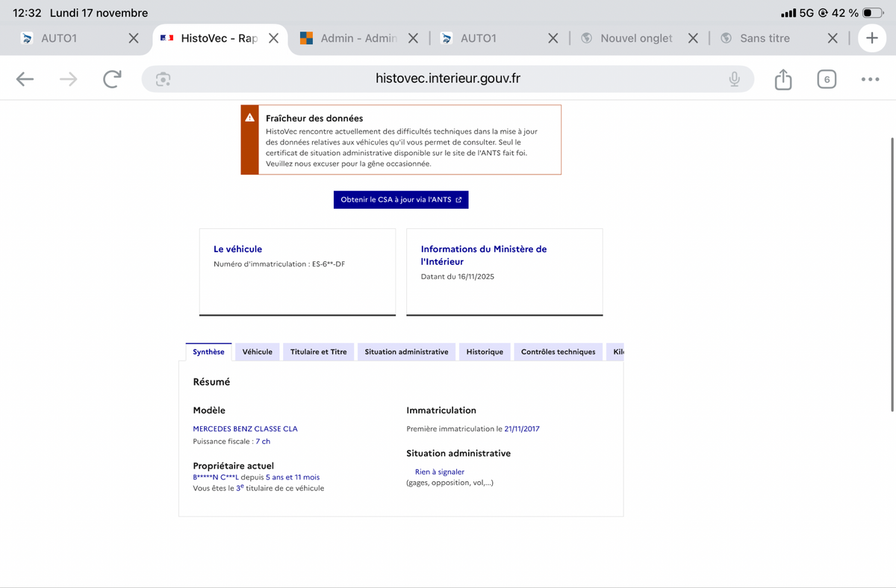Add a new tab with the plus button
Screen dimensions: 896x588
coord(871,38)
